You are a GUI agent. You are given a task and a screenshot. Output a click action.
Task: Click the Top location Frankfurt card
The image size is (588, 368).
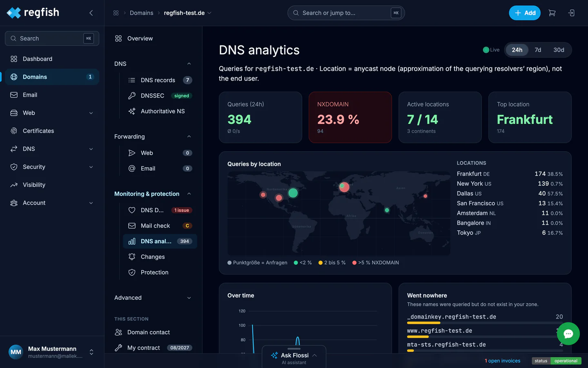pos(530,117)
